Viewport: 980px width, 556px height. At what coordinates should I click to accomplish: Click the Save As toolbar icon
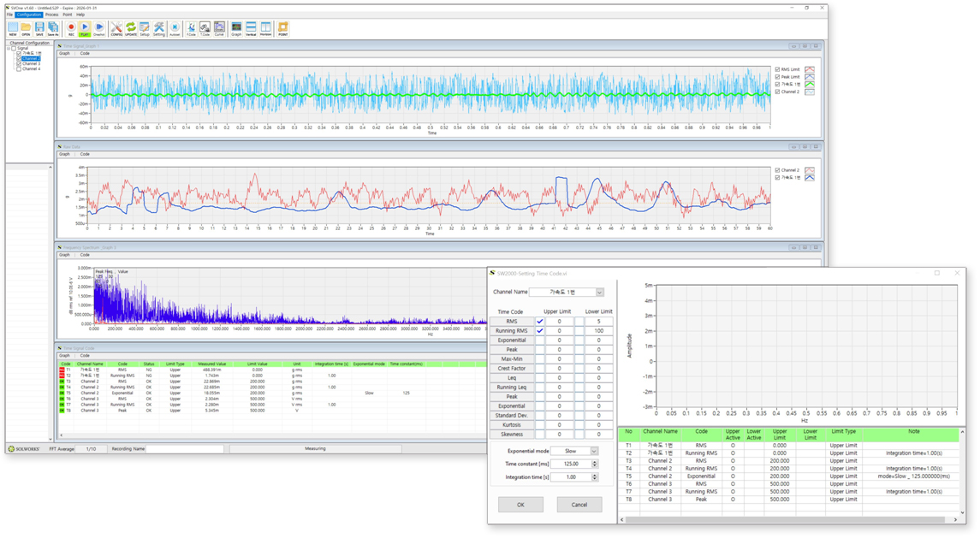(x=53, y=28)
